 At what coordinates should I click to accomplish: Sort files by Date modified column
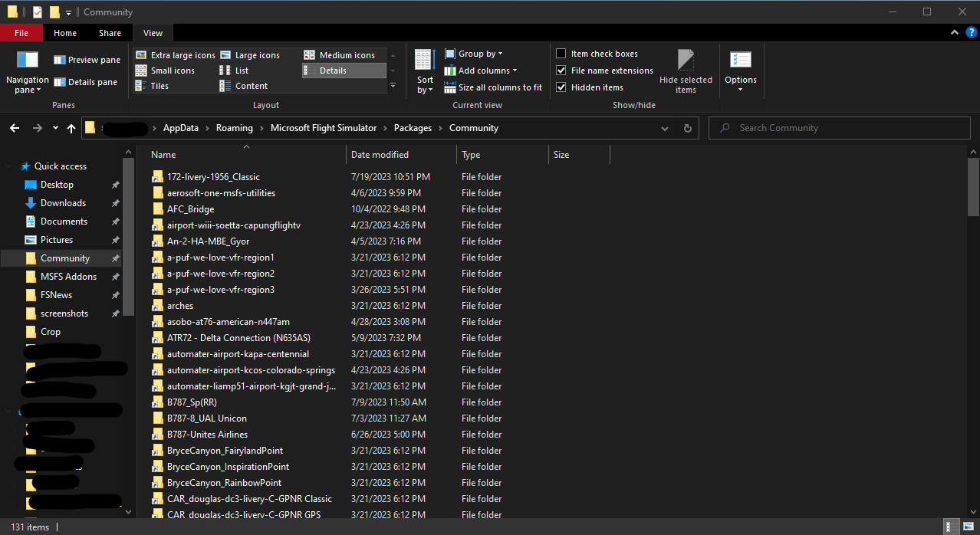point(401,155)
